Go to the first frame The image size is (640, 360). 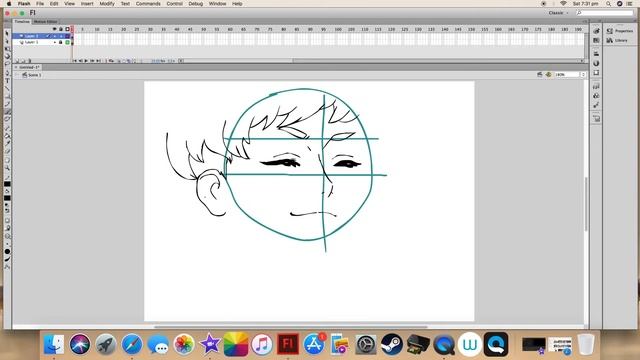point(75,61)
